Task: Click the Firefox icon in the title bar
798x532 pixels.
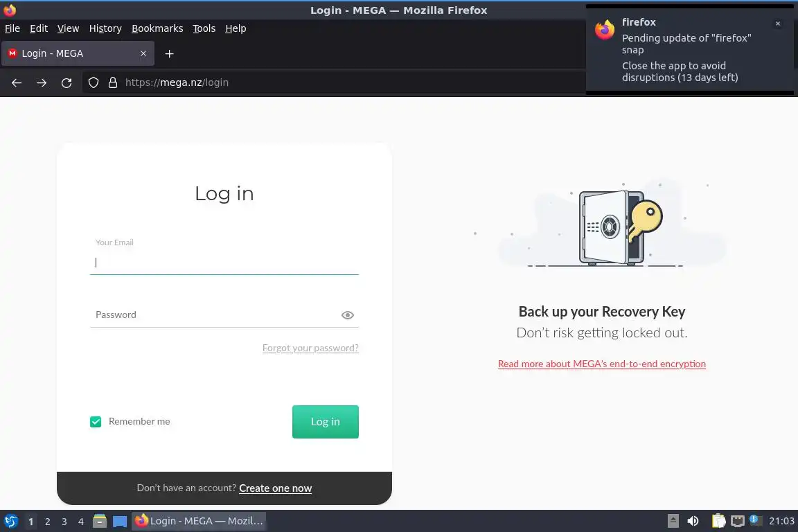Action: tap(10, 10)
